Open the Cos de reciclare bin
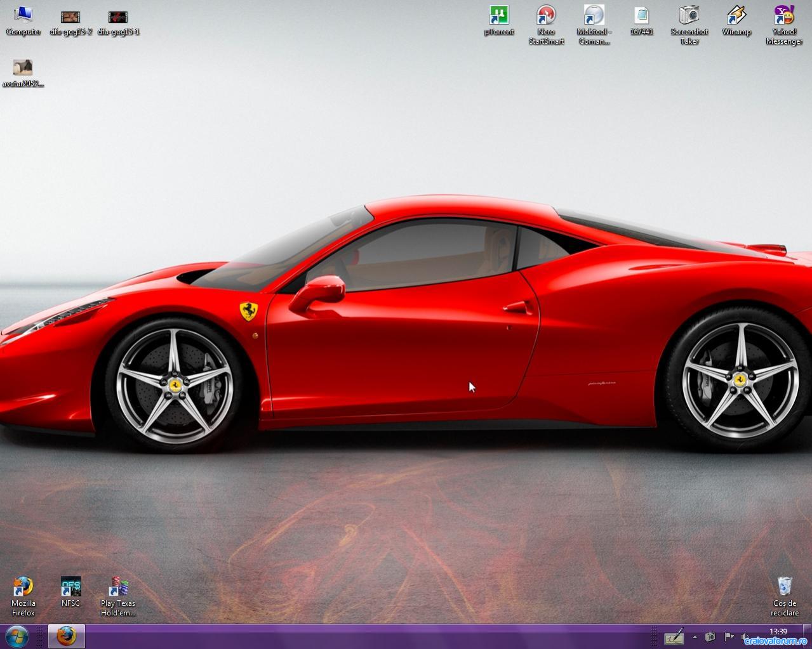This screenshot has height=649, width=812. [x=785, y=596]
